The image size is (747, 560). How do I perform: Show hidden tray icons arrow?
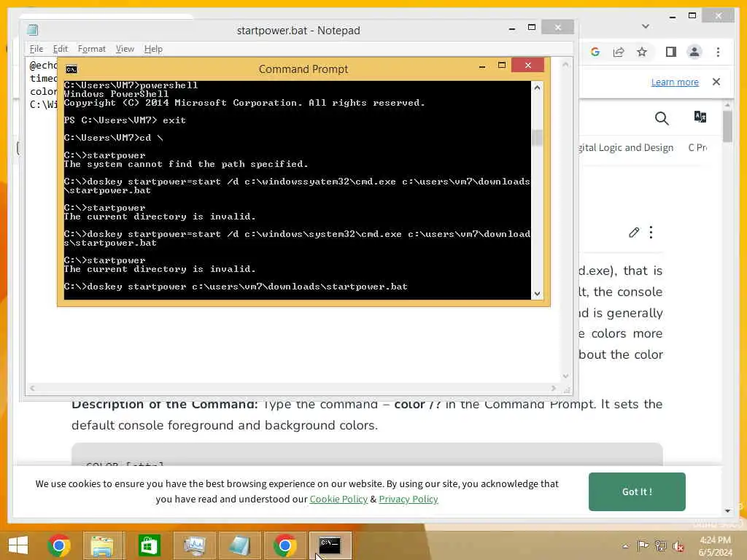pos(625,546)
